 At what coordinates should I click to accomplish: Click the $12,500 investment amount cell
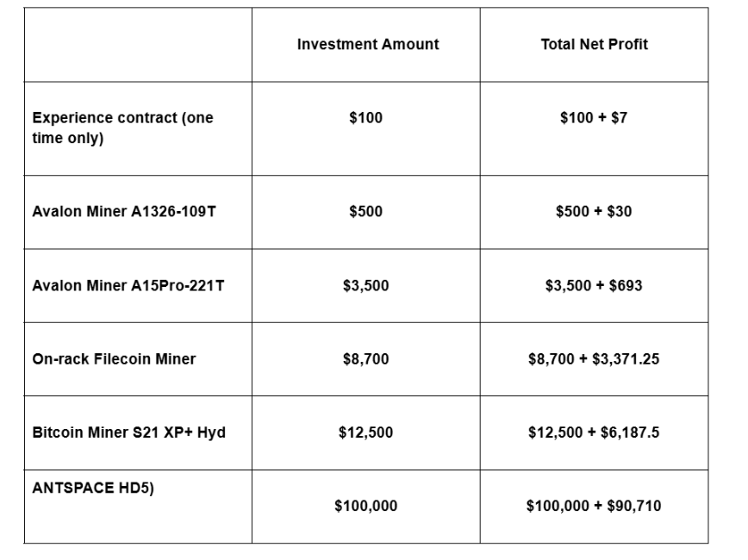[x=365, y=432]
